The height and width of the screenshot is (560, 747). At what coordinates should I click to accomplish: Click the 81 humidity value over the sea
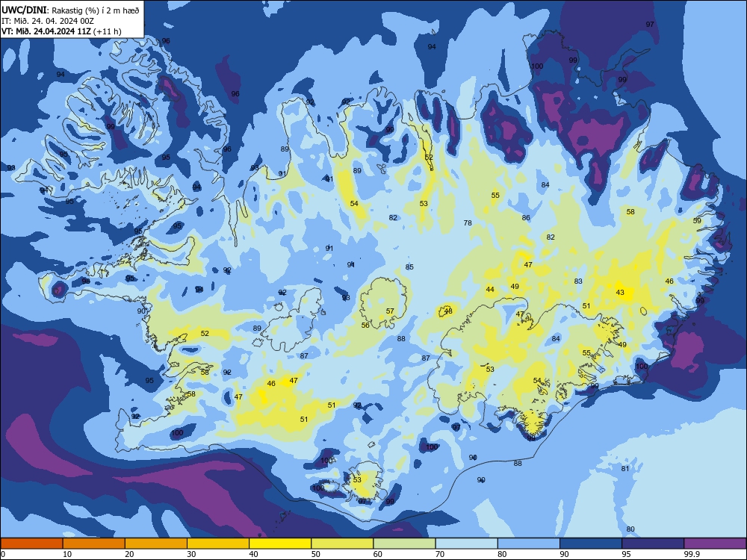coord(625,469)
